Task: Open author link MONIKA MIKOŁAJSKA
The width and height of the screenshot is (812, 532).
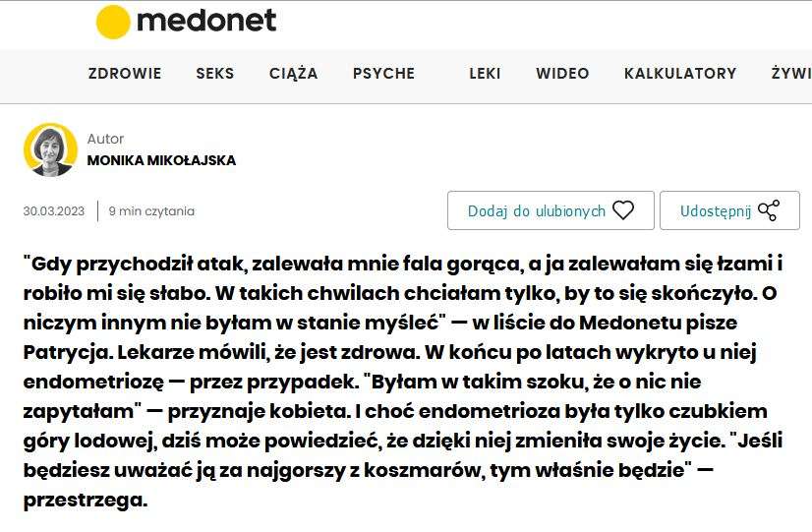Action: [161, 160]
